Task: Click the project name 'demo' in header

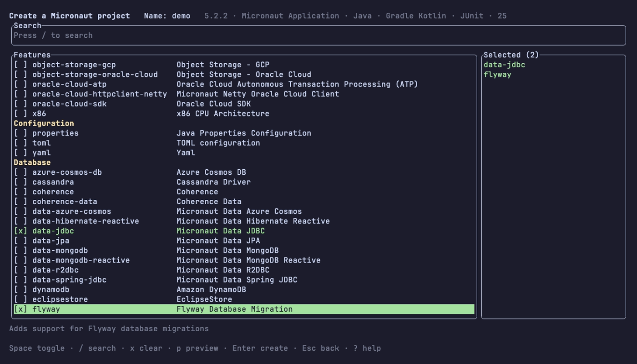Action: pyautogui.click(x=181, y=16)
